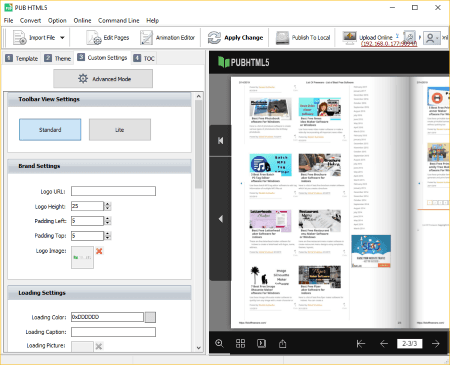The image size is (450, 365).
Task: Click the Advanced Mode button
Action: click(x=103, y=79)
